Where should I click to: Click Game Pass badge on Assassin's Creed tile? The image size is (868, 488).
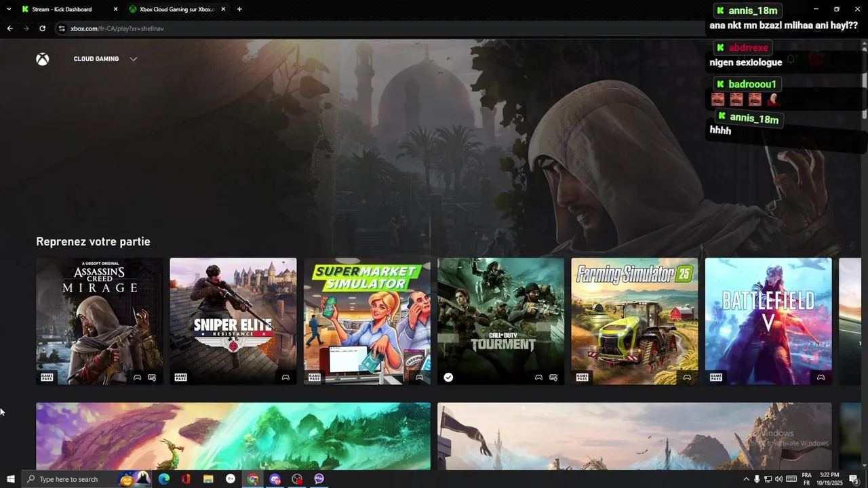[x=47, y=378]
